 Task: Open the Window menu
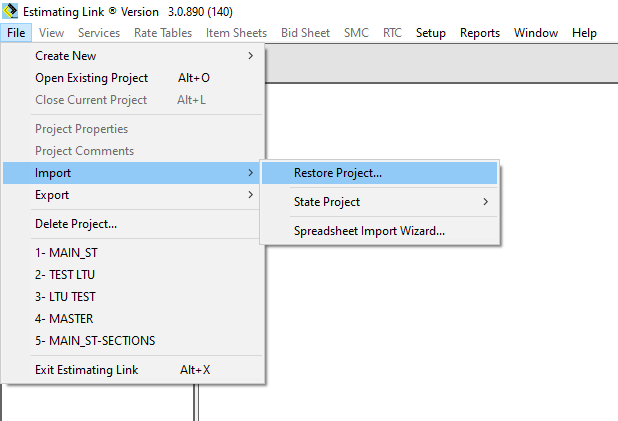coord(536,33)
